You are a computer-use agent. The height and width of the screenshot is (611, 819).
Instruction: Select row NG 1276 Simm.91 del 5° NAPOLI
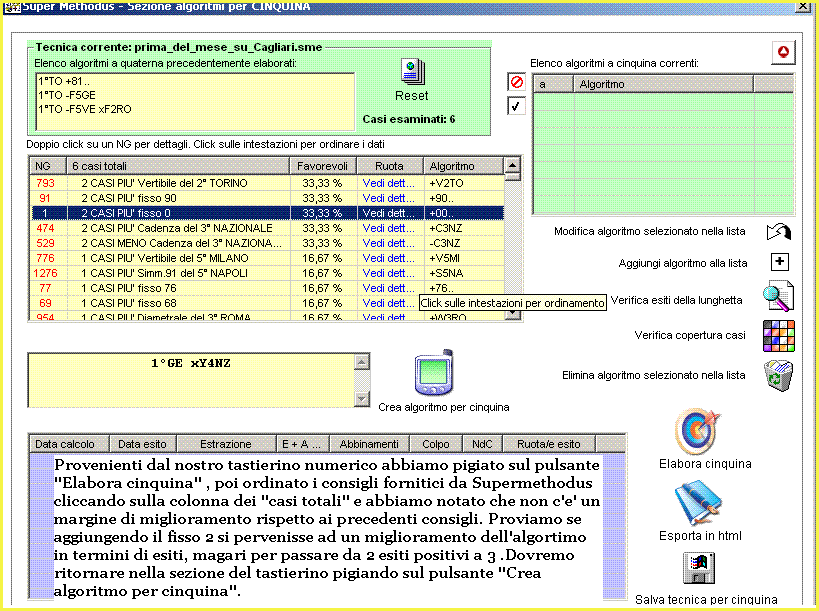tap(267, 273)
